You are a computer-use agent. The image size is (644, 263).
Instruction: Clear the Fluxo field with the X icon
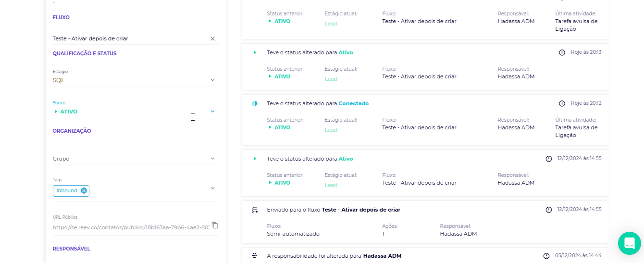point(212,38)
